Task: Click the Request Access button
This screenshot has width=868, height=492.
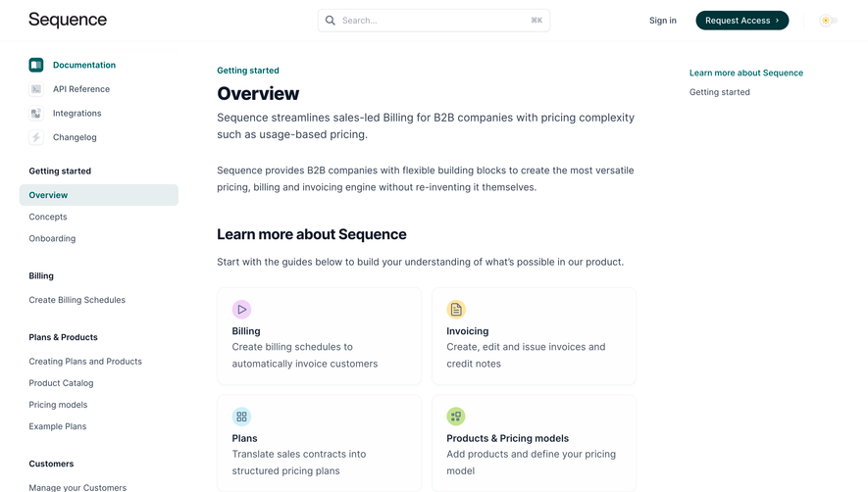Action: tap(741, 21)
